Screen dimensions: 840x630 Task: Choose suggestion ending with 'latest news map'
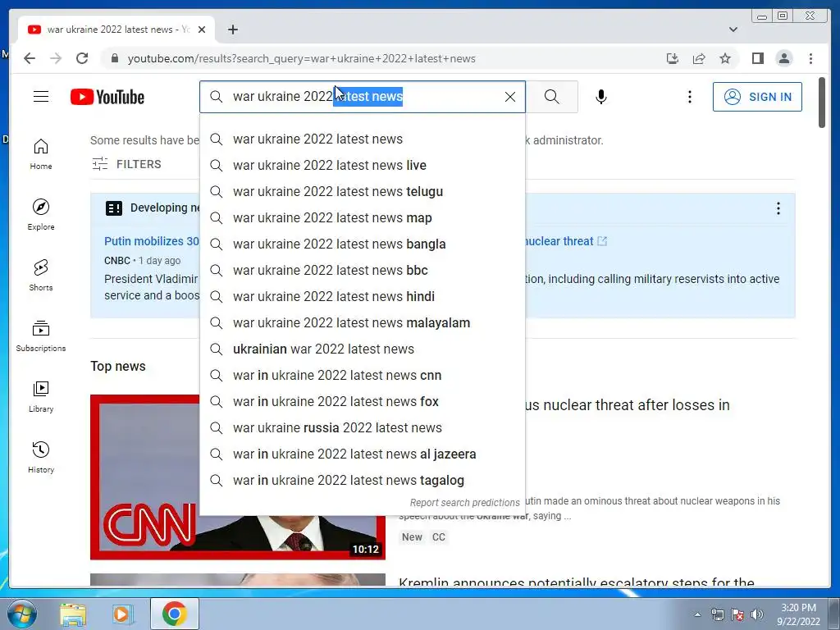coord(362,217)
